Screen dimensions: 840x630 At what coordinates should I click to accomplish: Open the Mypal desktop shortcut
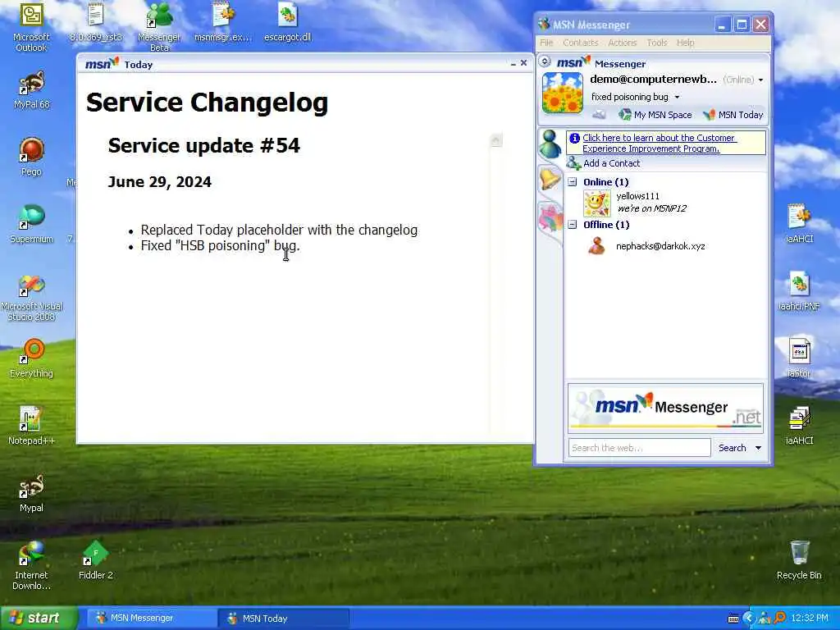click(x=31, y=493)
